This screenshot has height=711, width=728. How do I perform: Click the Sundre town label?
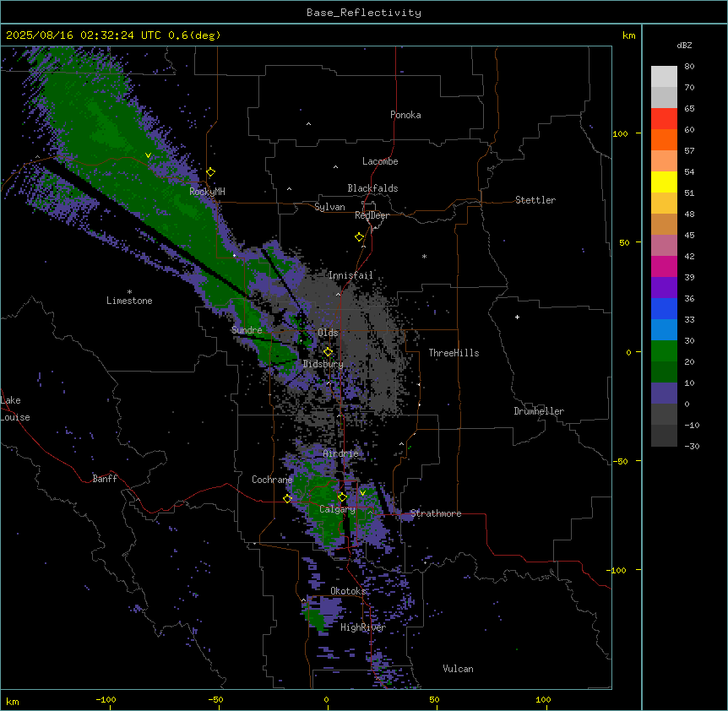pos(247,330)
